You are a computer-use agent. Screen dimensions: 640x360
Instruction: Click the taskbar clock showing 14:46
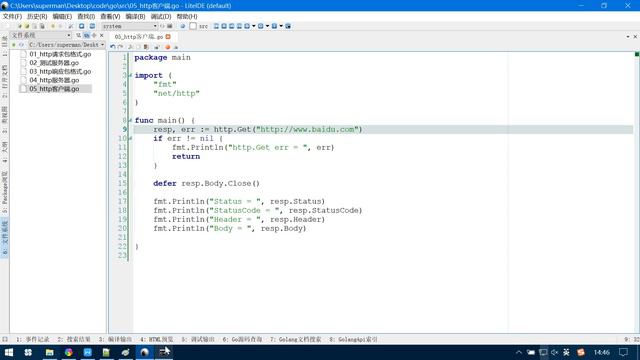(x=602, y=352)
